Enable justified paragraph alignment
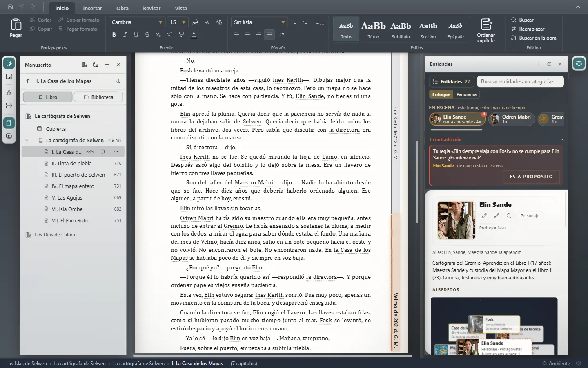Screen dimensions: 588x368 pos(269,35)
